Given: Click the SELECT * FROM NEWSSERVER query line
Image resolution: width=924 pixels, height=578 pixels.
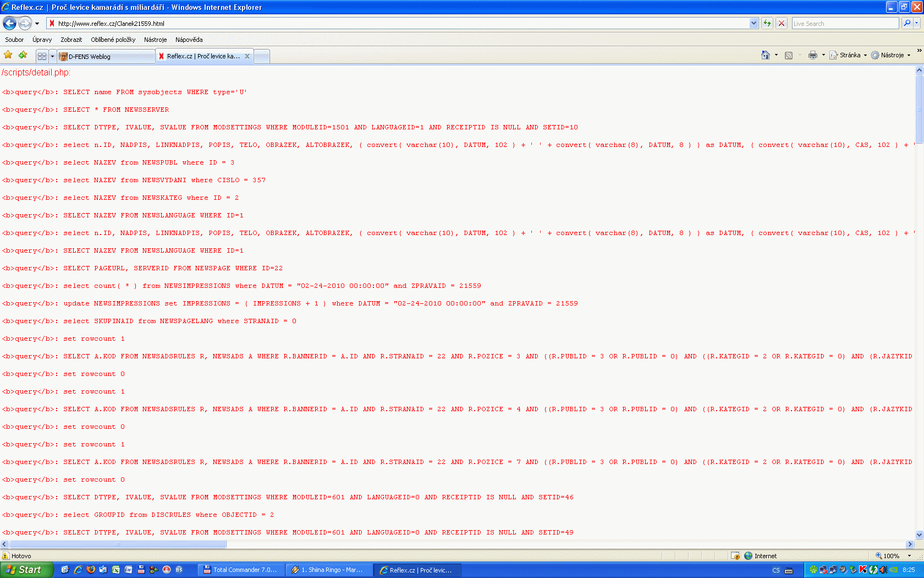Looking at the screenshot, I should point(86,110).
